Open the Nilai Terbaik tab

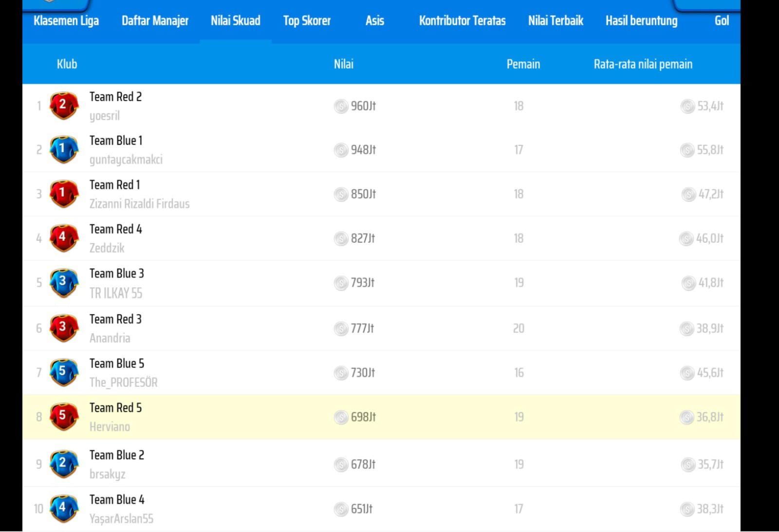[x=556, y=21]
